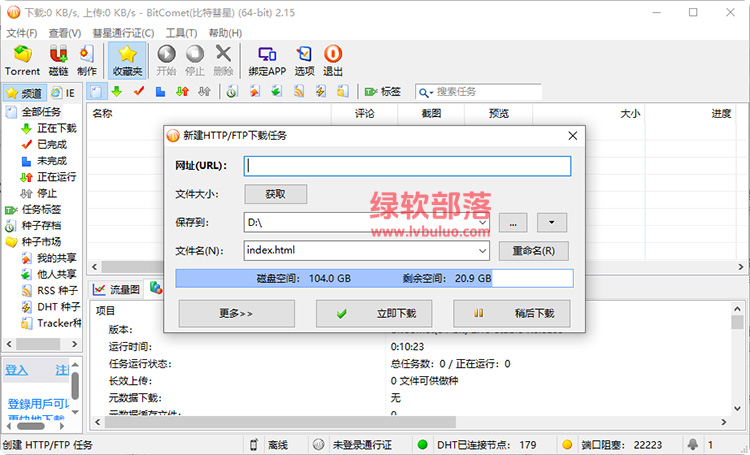Expand the 文件名 filename dropdown
The image size is (750, 455).
482,251
